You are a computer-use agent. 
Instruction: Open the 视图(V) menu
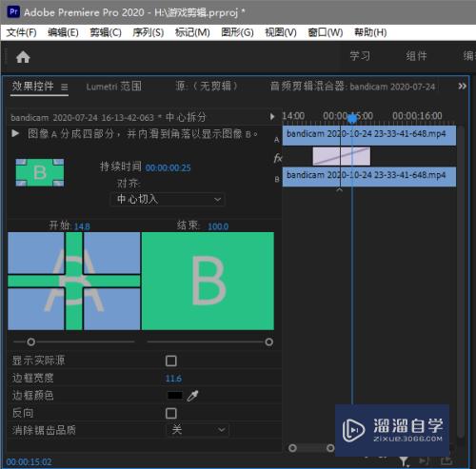pos(281,32)
